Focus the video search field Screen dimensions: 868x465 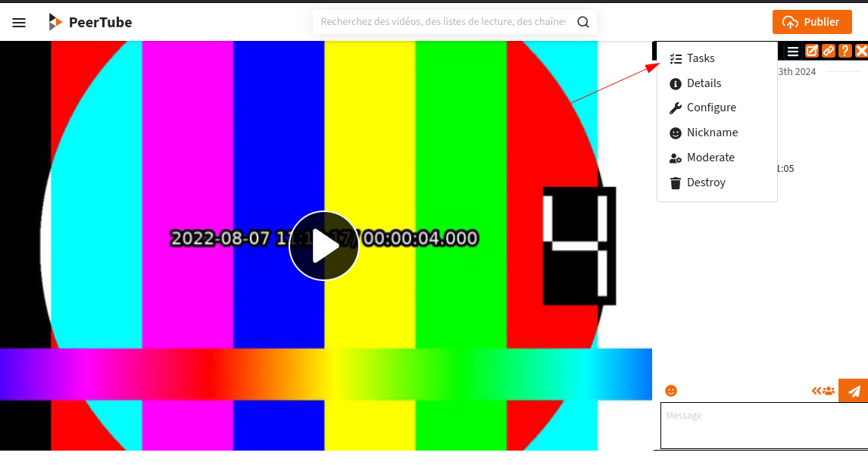click(x=443, y=22)
